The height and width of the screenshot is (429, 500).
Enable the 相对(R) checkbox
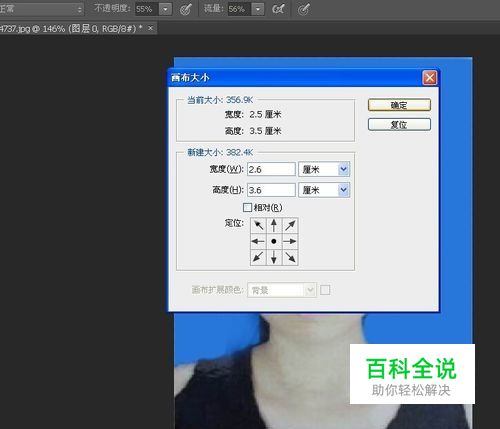tap(247, 208)
